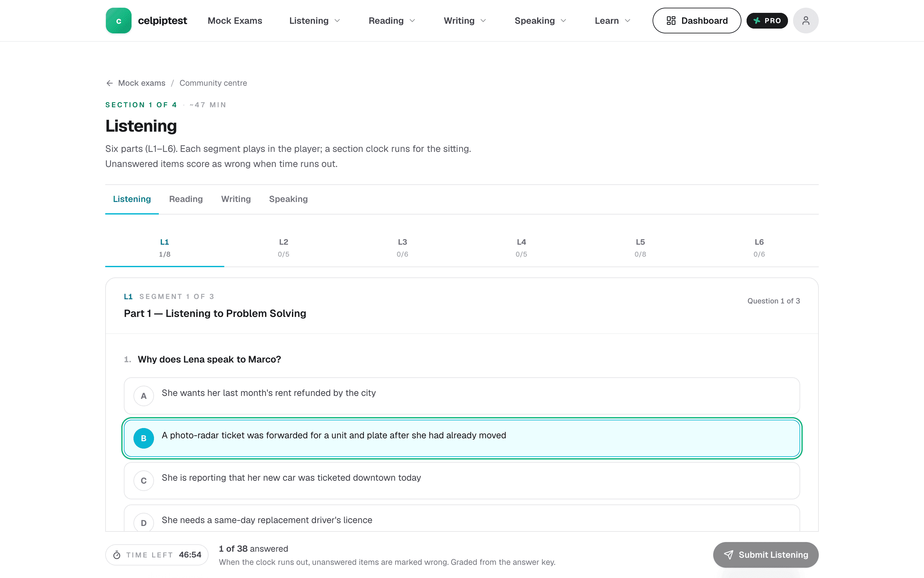
Task: Click the celpiptest green logo icon
Action: 118,21
